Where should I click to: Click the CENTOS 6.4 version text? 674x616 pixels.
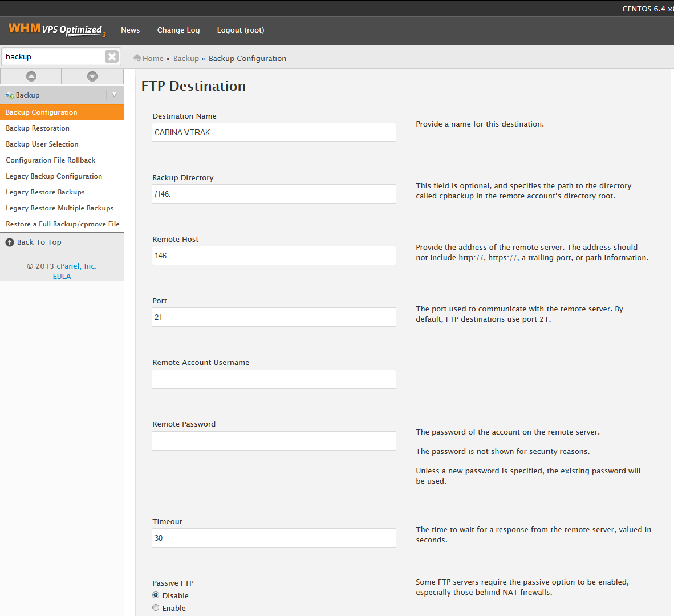648,9
